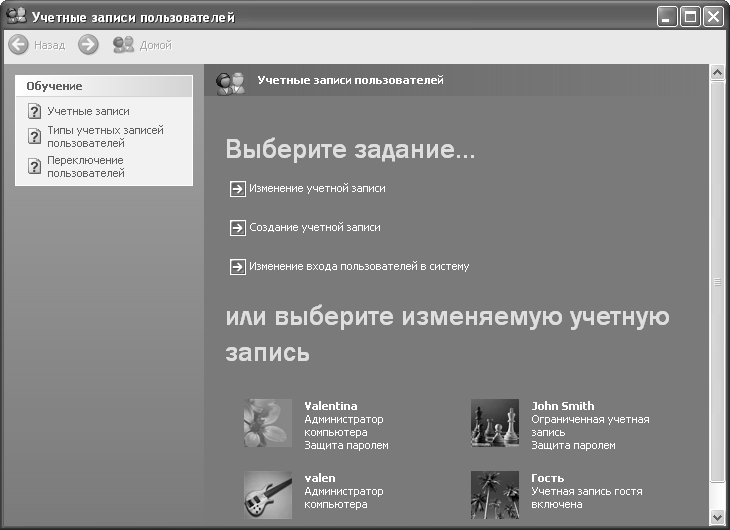Click help icon beside Переключение пользователей

[34, 166]
